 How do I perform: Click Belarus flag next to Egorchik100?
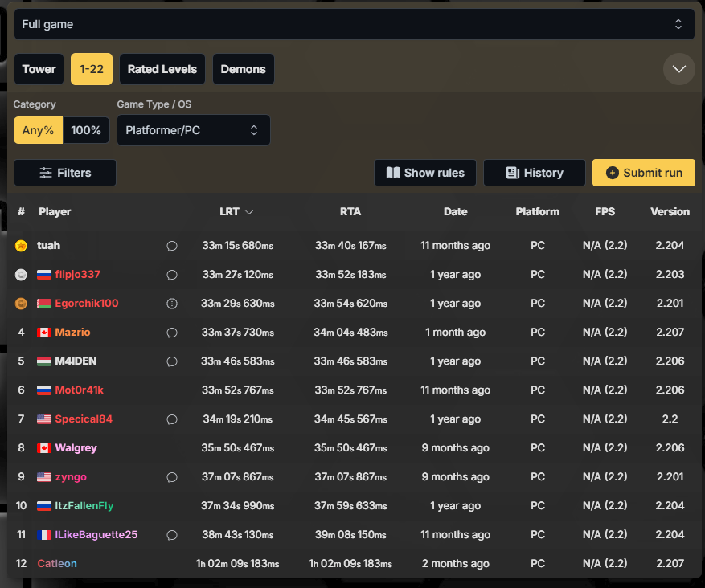44,304
